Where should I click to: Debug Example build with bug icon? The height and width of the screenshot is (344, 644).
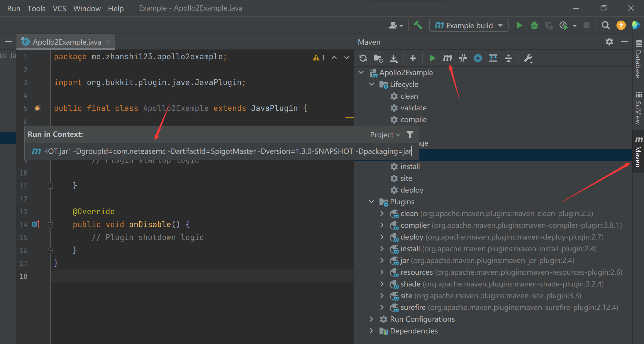tap(534, 25)
